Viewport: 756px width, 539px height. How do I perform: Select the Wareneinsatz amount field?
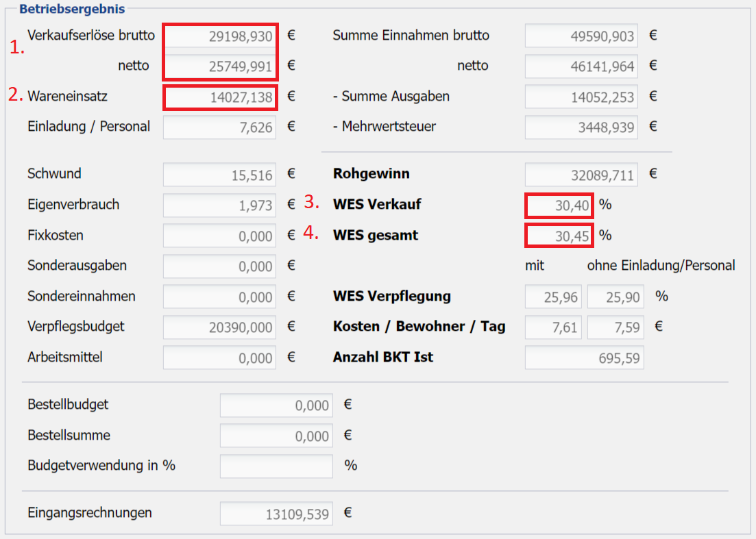220,97
